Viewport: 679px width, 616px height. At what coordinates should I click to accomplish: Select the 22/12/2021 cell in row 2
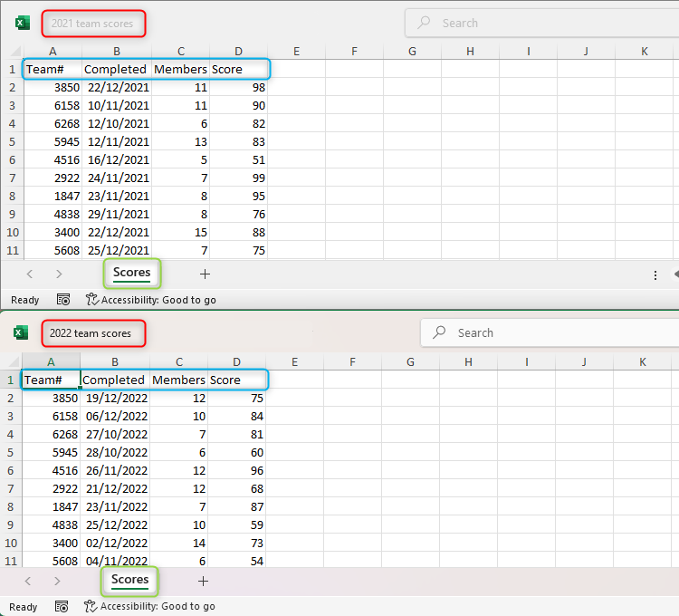coord(117,87)
